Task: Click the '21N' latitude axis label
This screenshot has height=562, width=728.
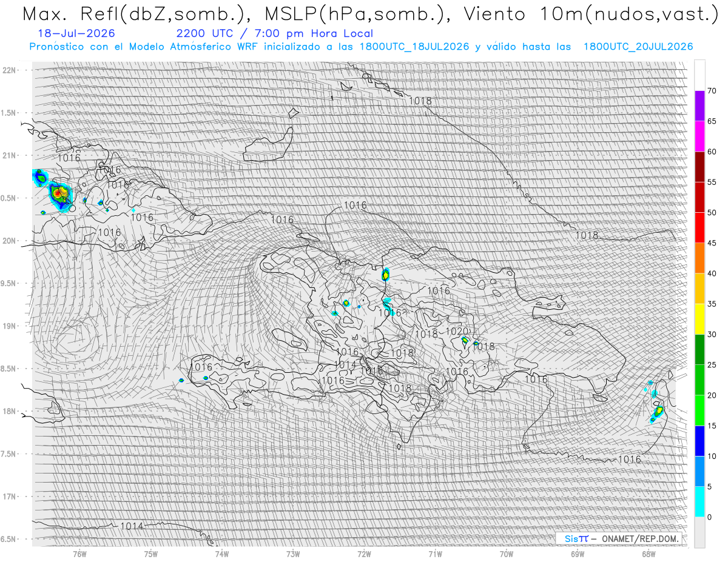Action: point(10,155)
